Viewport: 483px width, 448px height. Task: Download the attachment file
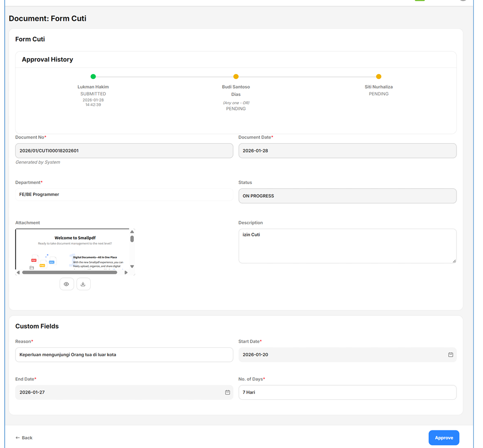coord(83,284)
